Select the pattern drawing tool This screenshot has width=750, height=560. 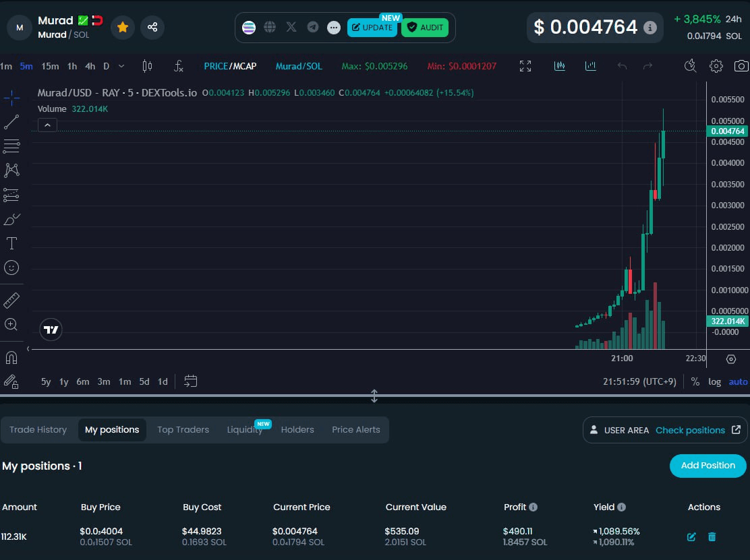pyautogui.click(x=11, y=170)
